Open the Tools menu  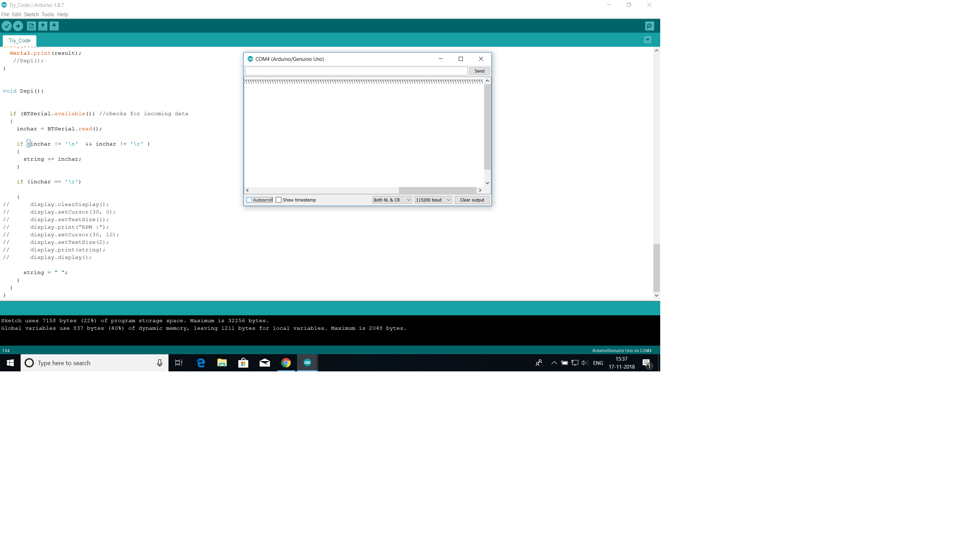(x=47, y=14)
